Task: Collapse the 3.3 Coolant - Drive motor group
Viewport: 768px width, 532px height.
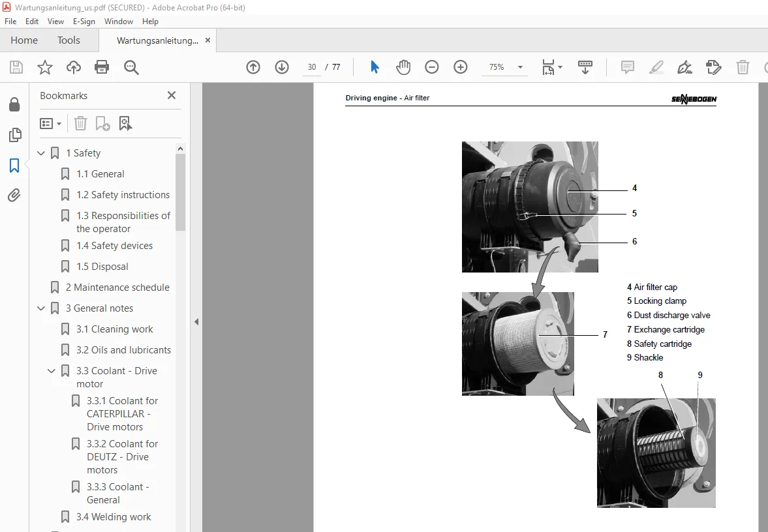Action: [x=52, y=371]
